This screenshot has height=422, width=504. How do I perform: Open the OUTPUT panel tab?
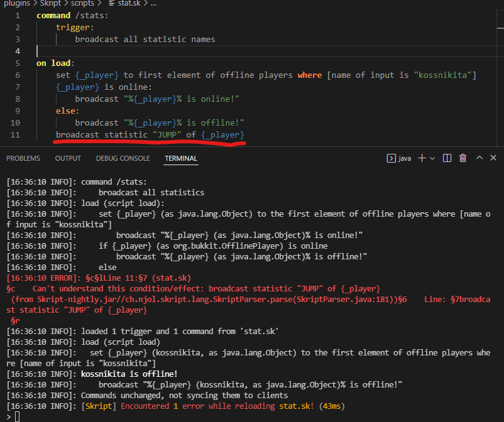[68, 158]
